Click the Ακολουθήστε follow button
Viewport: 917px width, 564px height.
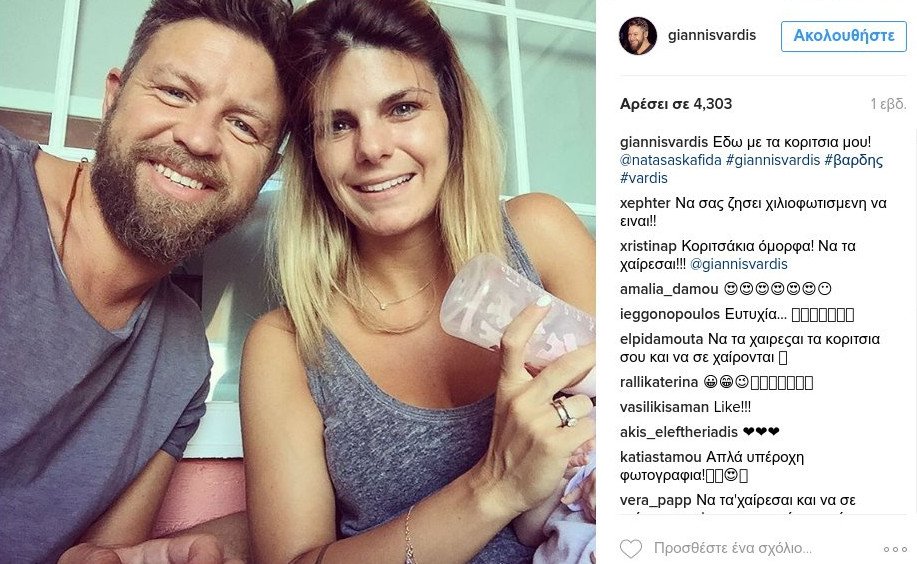(x=843, y=36)
